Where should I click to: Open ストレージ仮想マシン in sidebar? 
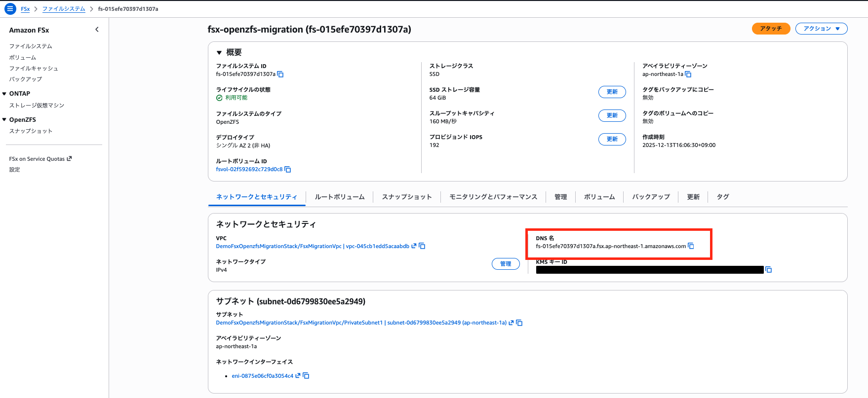click(37, 106)
